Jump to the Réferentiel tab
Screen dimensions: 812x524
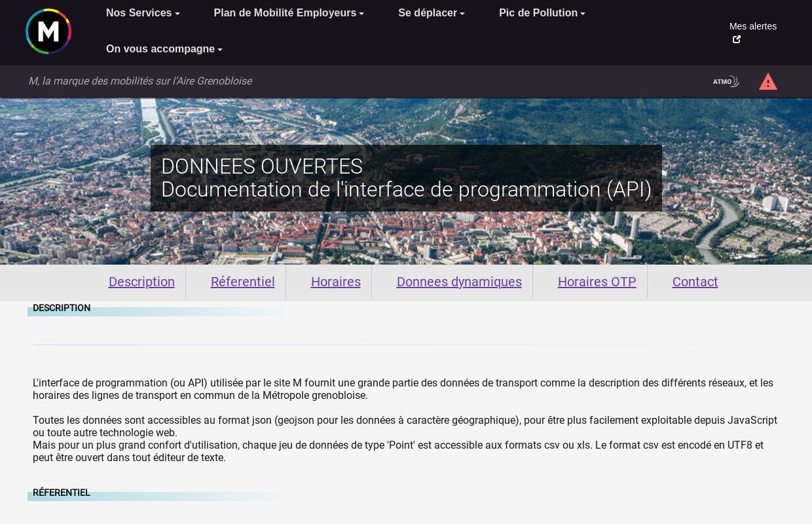click(242, 282)
